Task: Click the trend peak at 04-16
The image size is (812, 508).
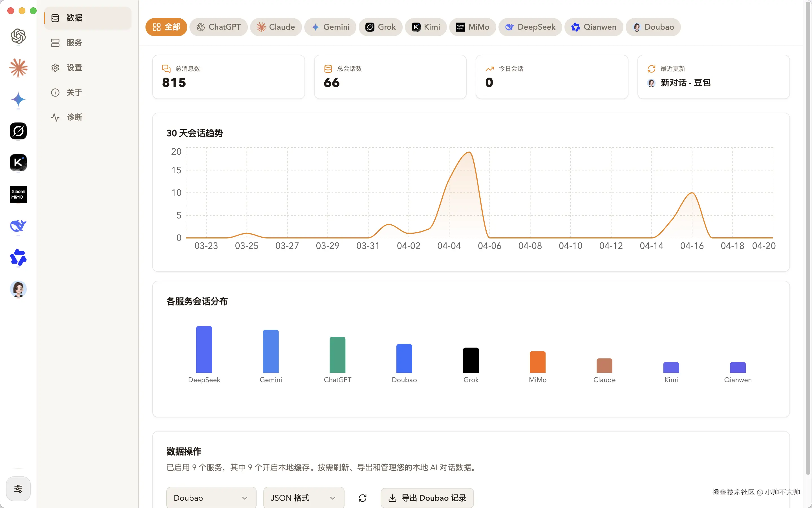Action: 692,193
